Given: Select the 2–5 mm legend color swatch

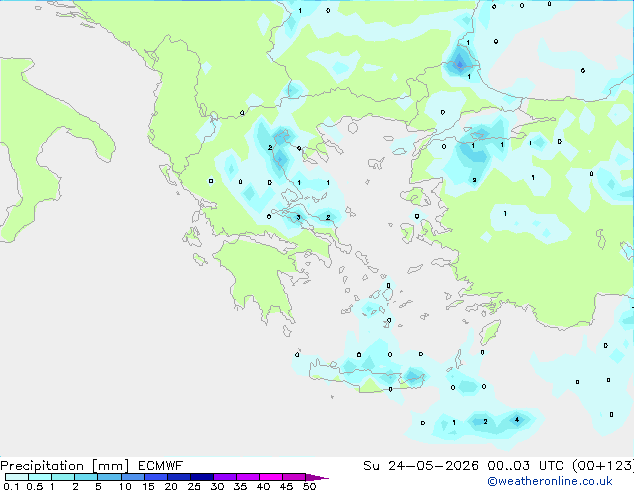Looking at the screenshot, I should 86,477.
